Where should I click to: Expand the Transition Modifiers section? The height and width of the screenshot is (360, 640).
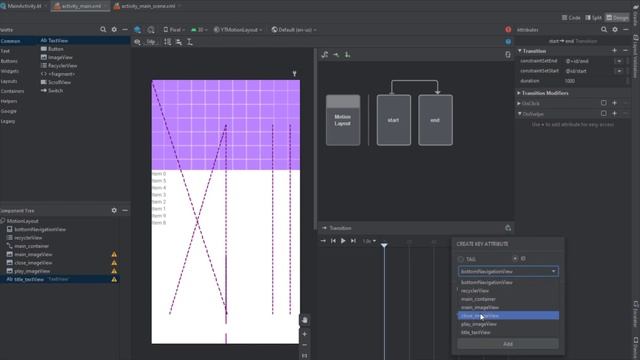519,93
